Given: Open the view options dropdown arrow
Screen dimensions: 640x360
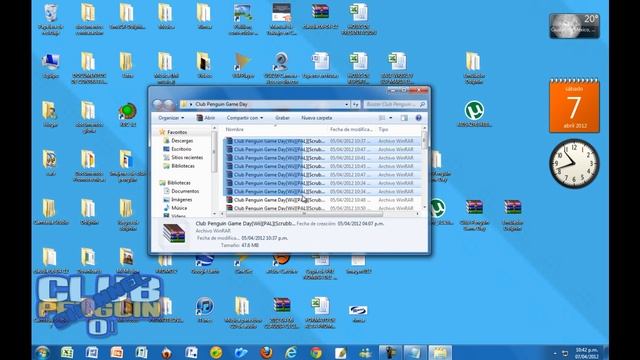Looking at the screenshot, I should 391,118.
